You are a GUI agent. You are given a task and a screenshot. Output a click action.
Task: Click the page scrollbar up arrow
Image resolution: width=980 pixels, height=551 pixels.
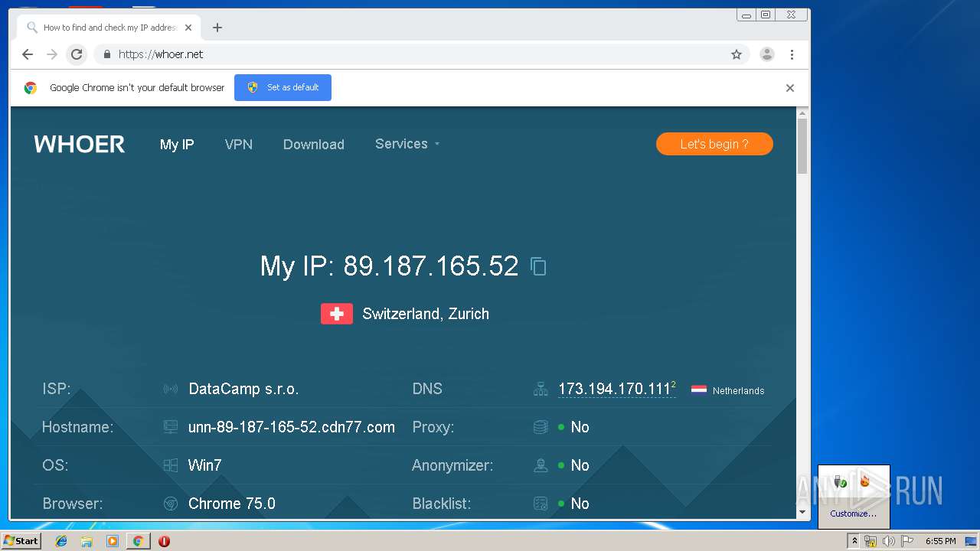click(802, 114)
